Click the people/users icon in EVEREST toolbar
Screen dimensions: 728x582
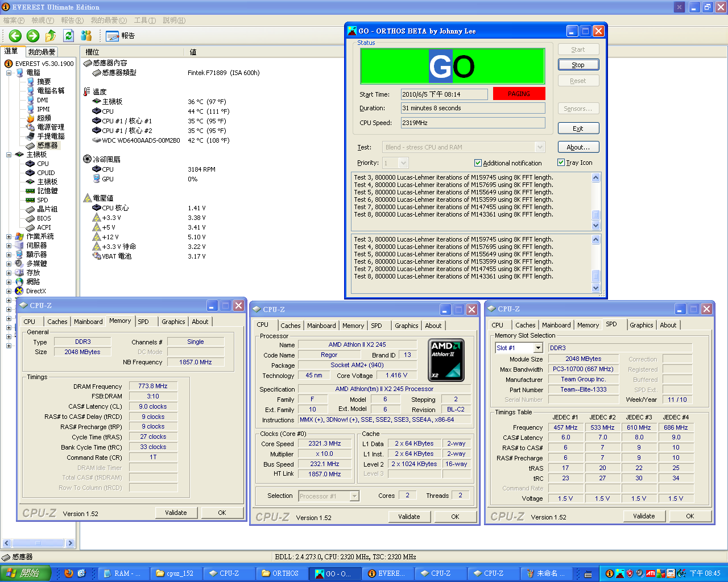[86, 36]
